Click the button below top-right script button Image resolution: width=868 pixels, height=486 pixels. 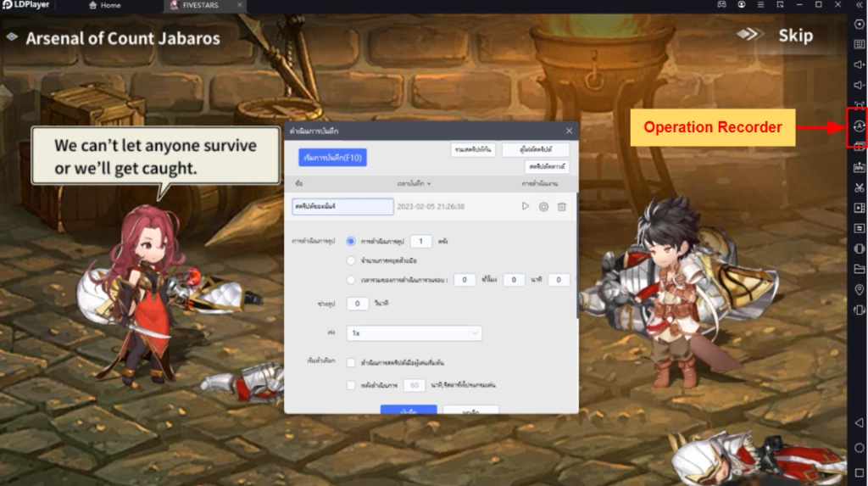(547, 166)
